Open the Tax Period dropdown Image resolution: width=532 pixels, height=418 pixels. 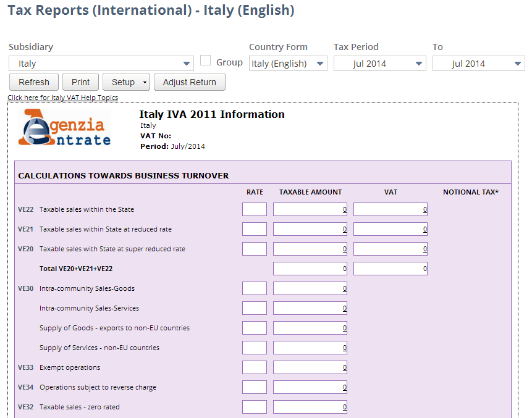click(379, 64)
